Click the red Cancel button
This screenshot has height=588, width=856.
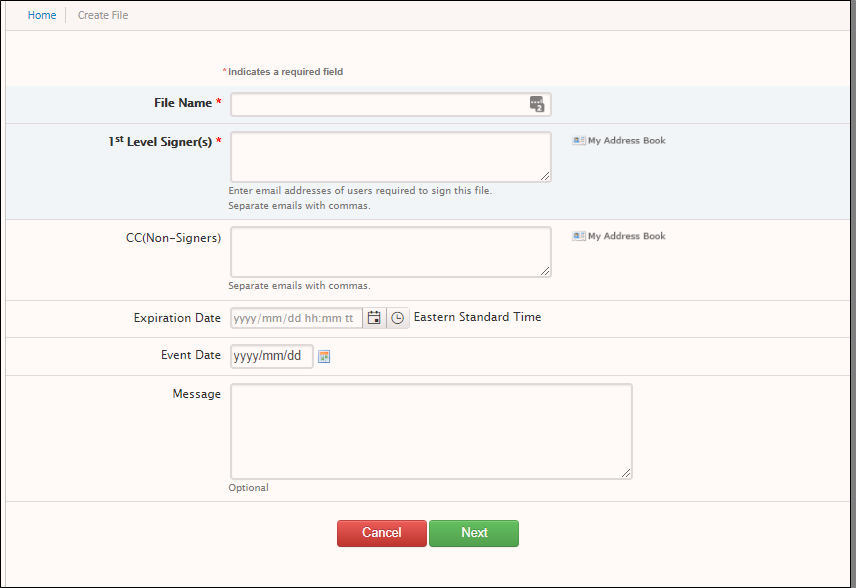[x=382, y=533]
